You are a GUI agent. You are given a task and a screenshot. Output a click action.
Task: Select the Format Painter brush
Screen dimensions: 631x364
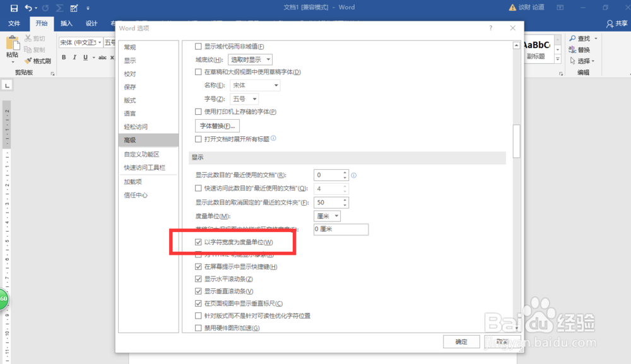[28, 61]
